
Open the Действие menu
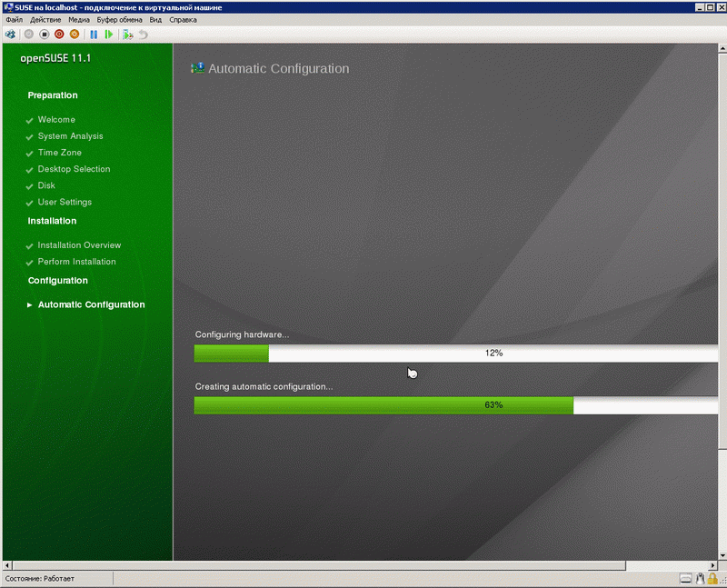(x=45, y=20)
